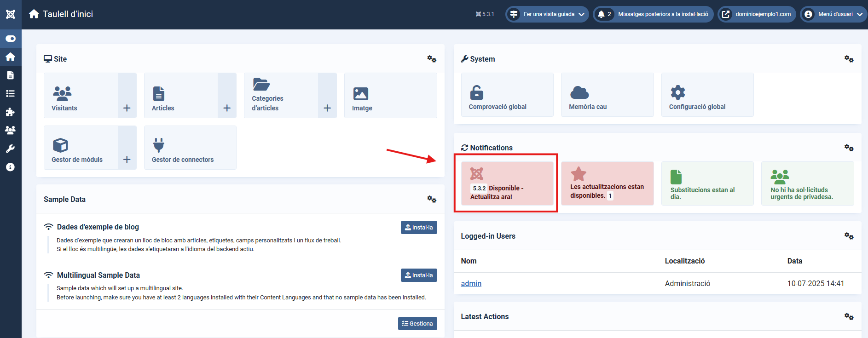Open the Content page icon in sidebar
Screen dimensions: 868x338
[x=11, y=75]
